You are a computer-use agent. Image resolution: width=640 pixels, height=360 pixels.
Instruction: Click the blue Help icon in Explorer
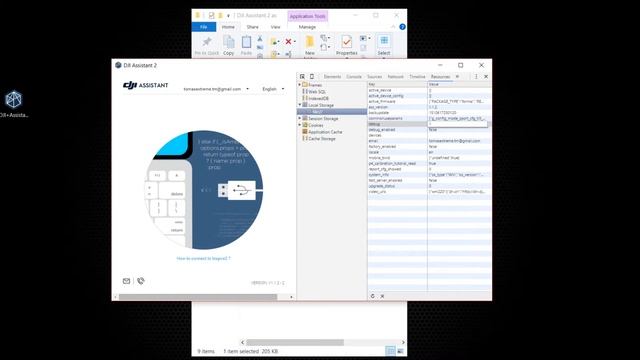(402, 27)
